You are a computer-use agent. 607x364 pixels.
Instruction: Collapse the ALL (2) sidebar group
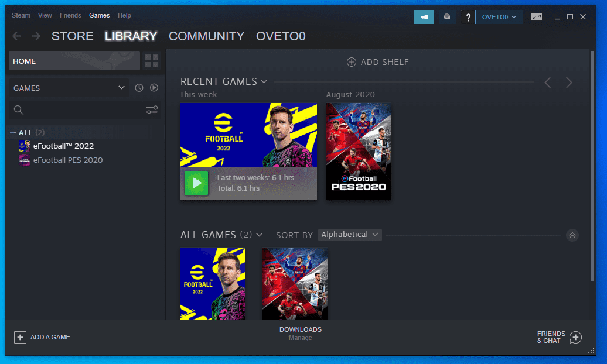point(13,133)
